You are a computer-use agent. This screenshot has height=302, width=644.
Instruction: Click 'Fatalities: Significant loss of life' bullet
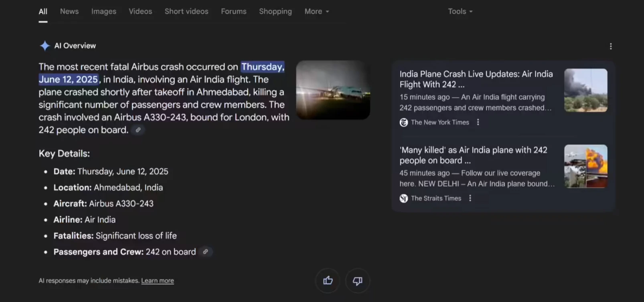115,236
